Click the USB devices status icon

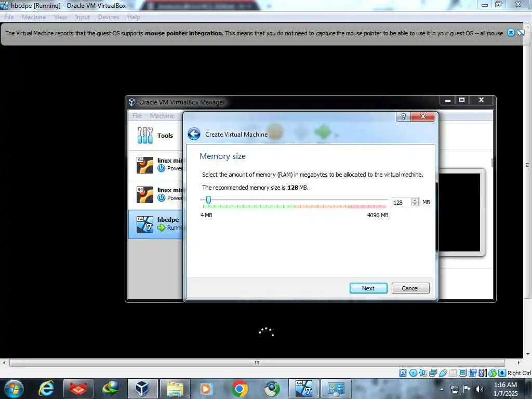(443, 373)
